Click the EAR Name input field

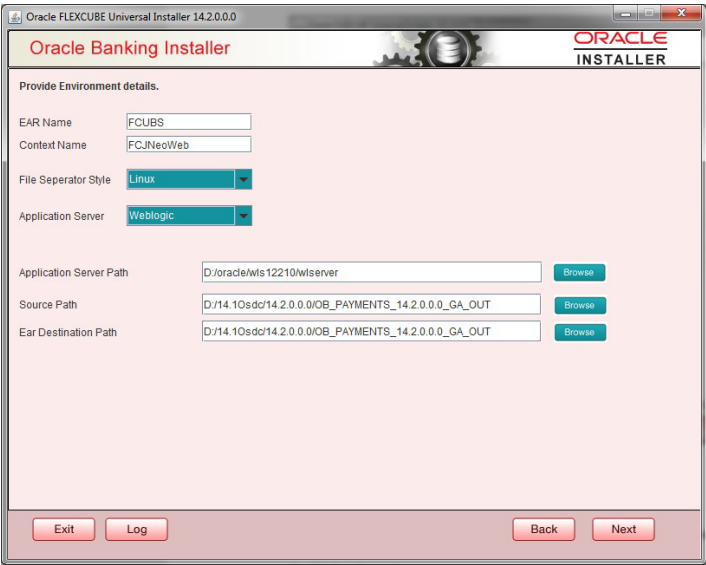[x=189, y=122]
